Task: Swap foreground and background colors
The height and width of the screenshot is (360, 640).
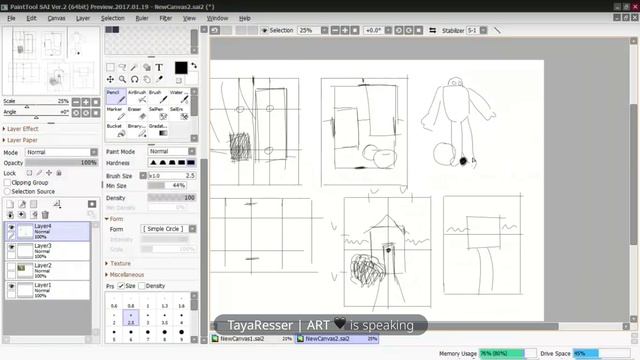Action: pos(194,66)
